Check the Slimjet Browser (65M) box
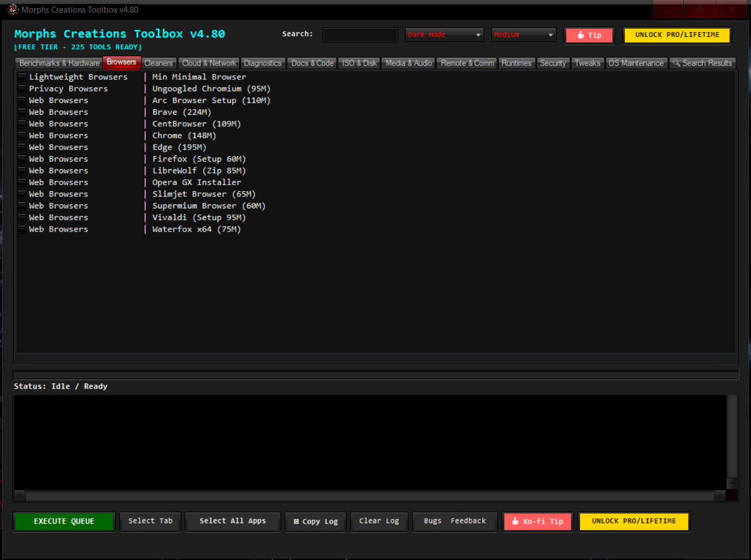Image resolution: width=751 pixels, height=560 pixels. click(x=22, y=194)
